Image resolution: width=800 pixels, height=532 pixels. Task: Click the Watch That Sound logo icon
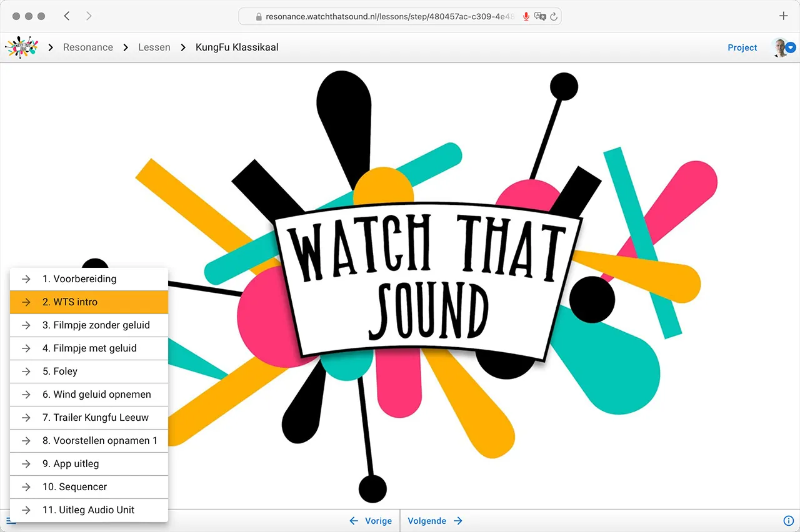pyautogui.click(x=21, y=47)
